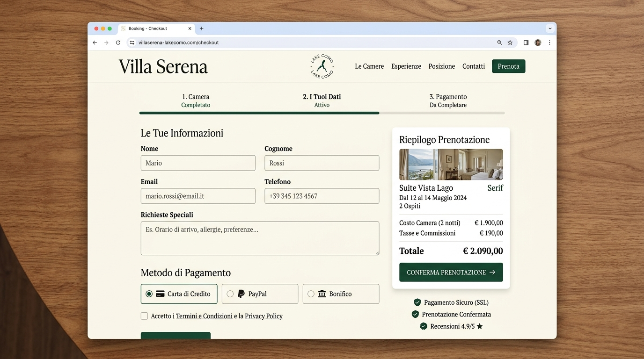
Task: Click the star icon next to 4.9/5
Action: pyautogui.click(x=480, y=326)
